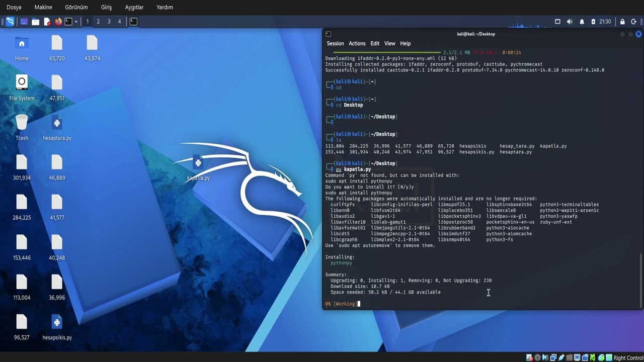Viewport: 644px width, 362px height.
Task: Lock the screen with the padlock icon
Action: click(x=622, y=22)
